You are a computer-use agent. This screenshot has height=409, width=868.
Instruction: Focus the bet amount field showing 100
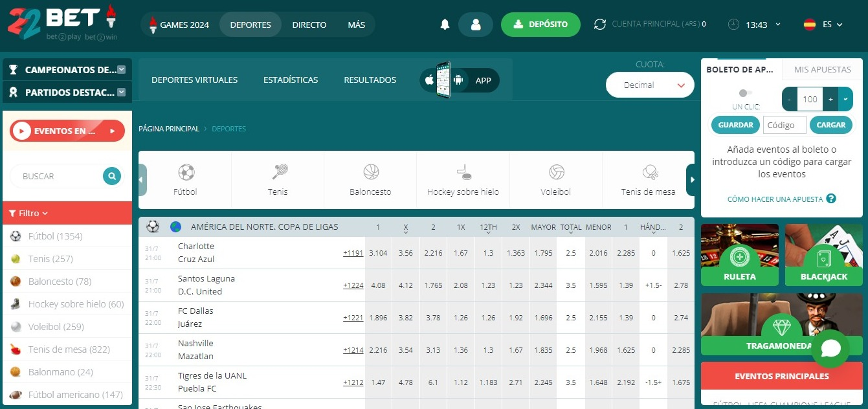click(810, 99)
